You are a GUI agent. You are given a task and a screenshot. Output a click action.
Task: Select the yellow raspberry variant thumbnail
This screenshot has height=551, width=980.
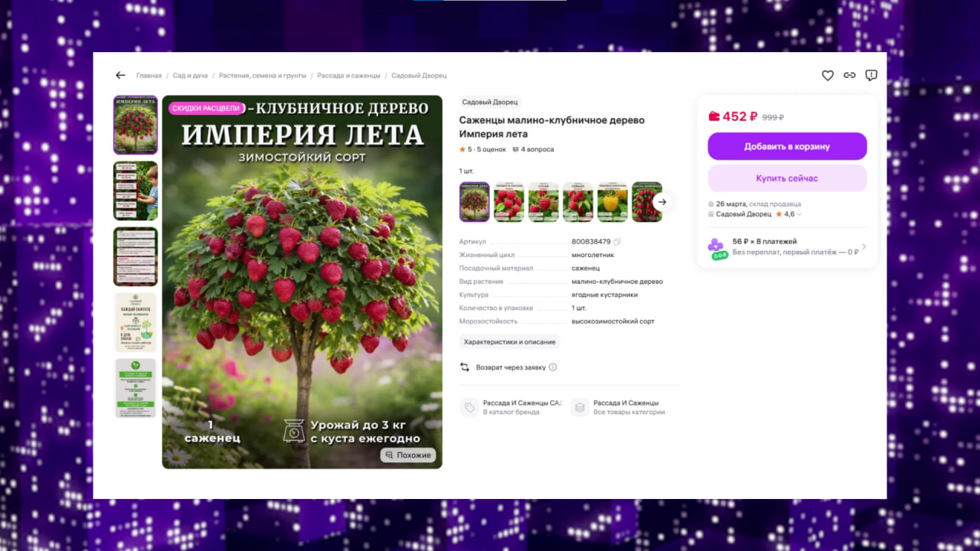[x=612, y=202]
